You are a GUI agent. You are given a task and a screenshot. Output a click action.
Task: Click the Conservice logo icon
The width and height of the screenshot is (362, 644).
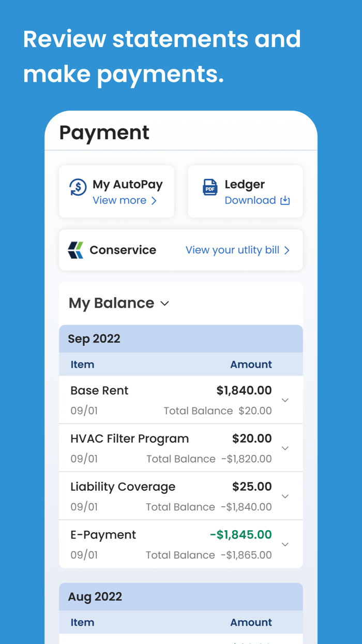click(x=76, y=250)
